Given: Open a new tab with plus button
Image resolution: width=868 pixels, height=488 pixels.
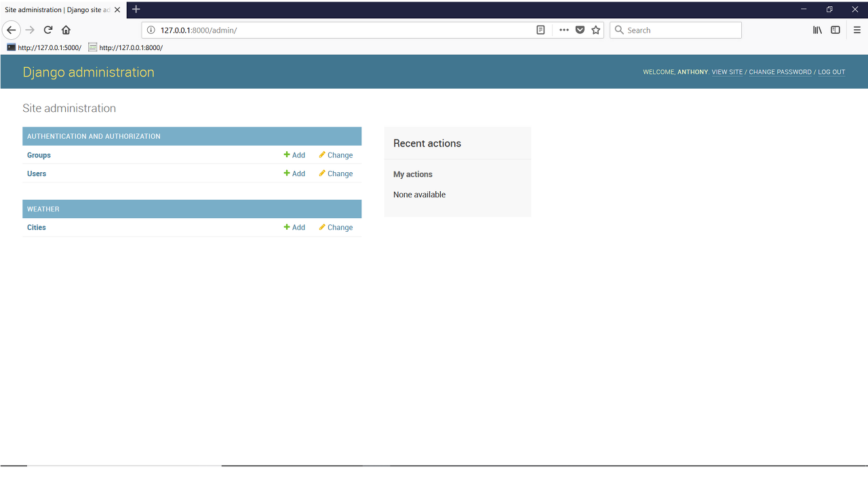Looking at the screenshot, I should click(x=136, y=9).
